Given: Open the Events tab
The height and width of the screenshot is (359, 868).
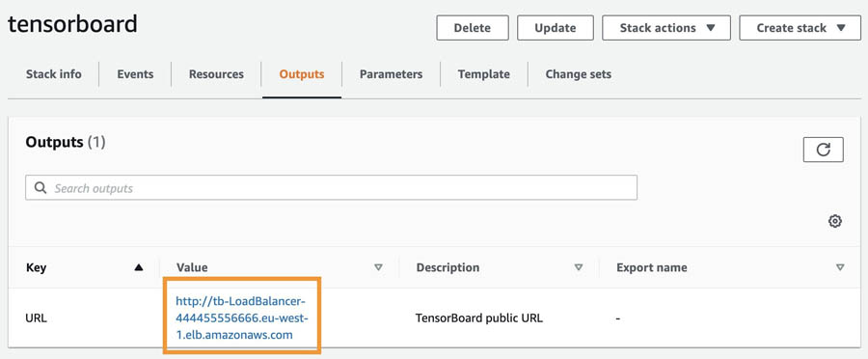Looking at the screenshot, I should point(135,74).
